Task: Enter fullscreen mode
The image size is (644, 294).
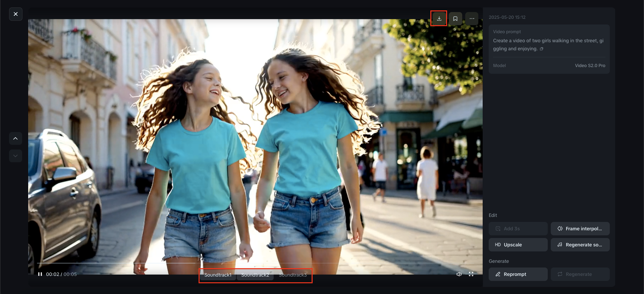Action: coord(471,274)
